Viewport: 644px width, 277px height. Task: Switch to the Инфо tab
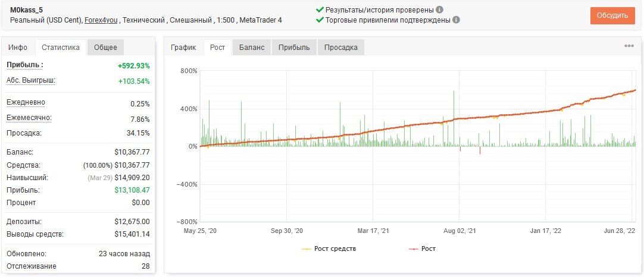18,47
